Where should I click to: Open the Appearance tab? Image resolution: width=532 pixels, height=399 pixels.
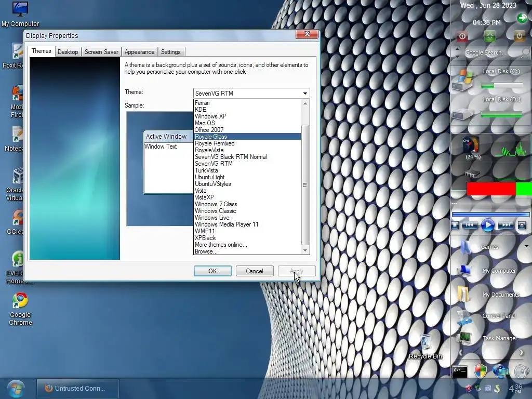point(139,52)
